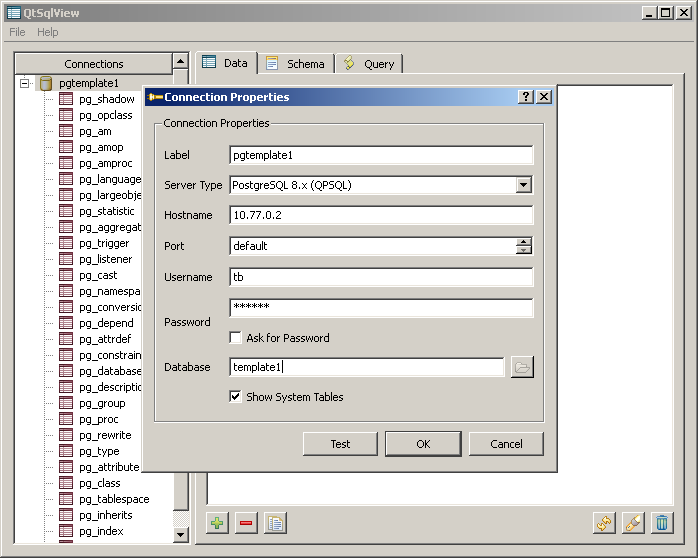Click the red minus remove row icon
698x558 pixels.
[246, 523]
